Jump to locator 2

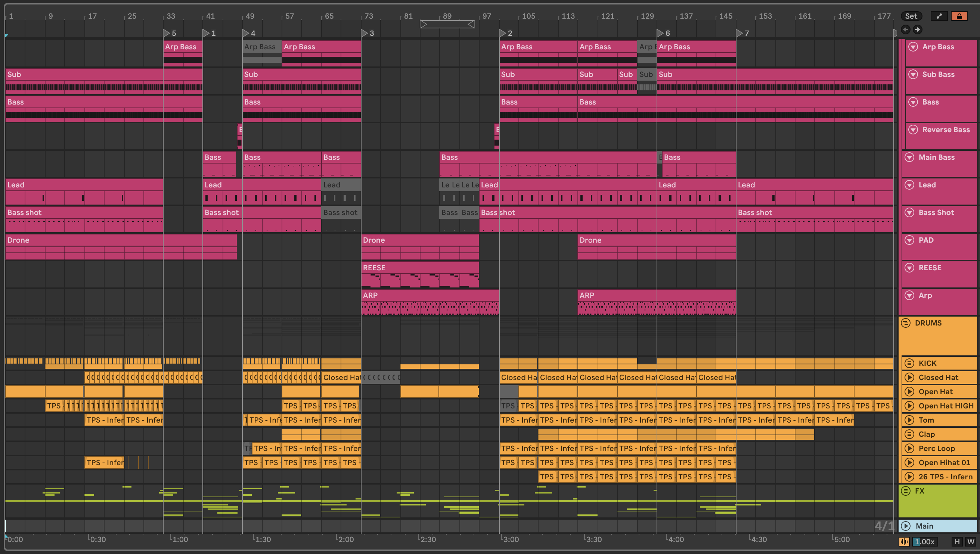point(503,33)
